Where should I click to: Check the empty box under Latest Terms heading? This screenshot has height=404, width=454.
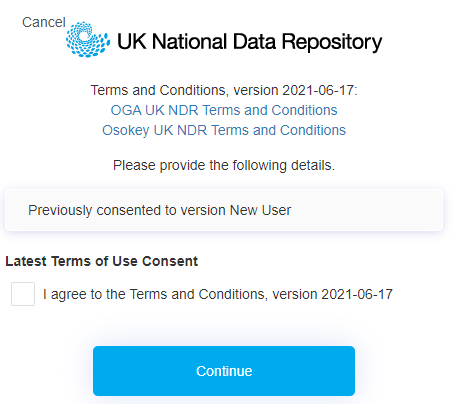(x=23, y=294)
